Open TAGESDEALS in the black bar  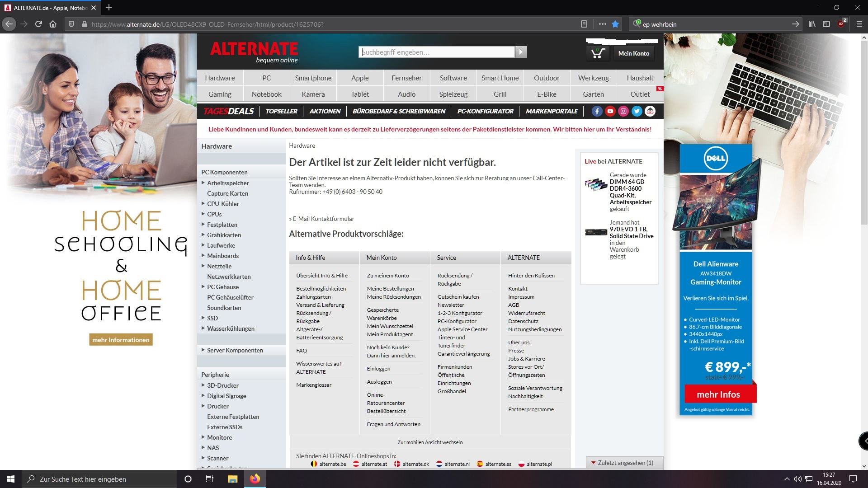[x=228, y=111]
